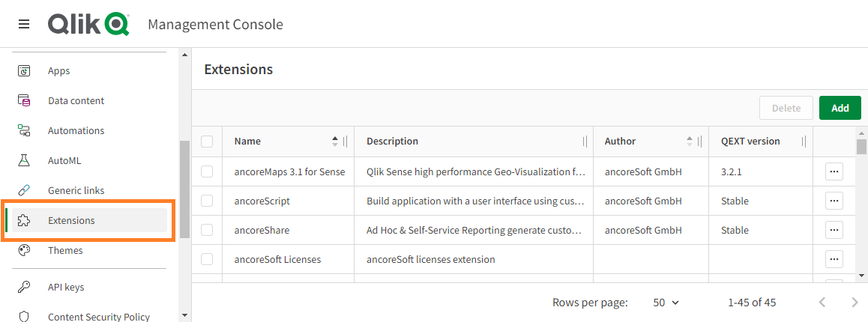Click the Delete button

pos(786,108)
